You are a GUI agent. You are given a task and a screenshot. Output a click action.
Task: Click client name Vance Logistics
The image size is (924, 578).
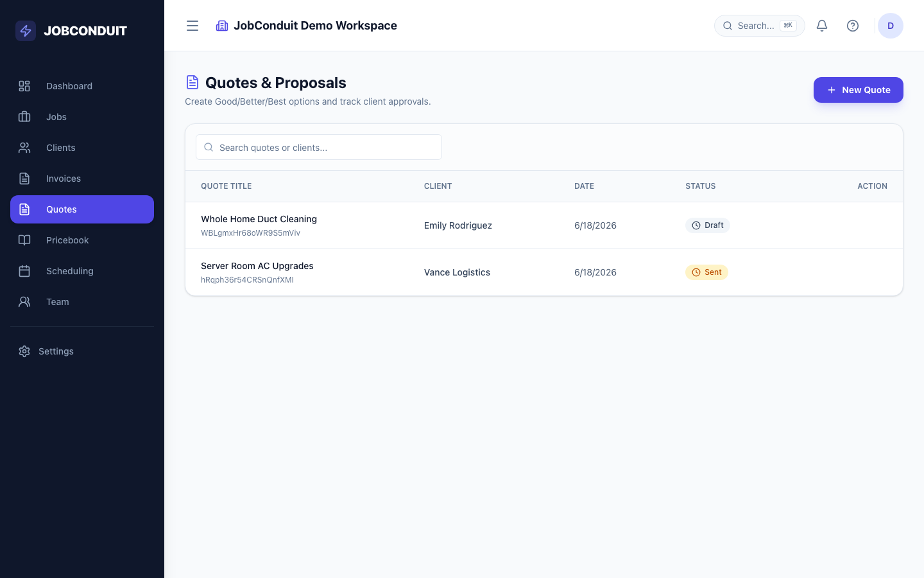coord(457,272)
